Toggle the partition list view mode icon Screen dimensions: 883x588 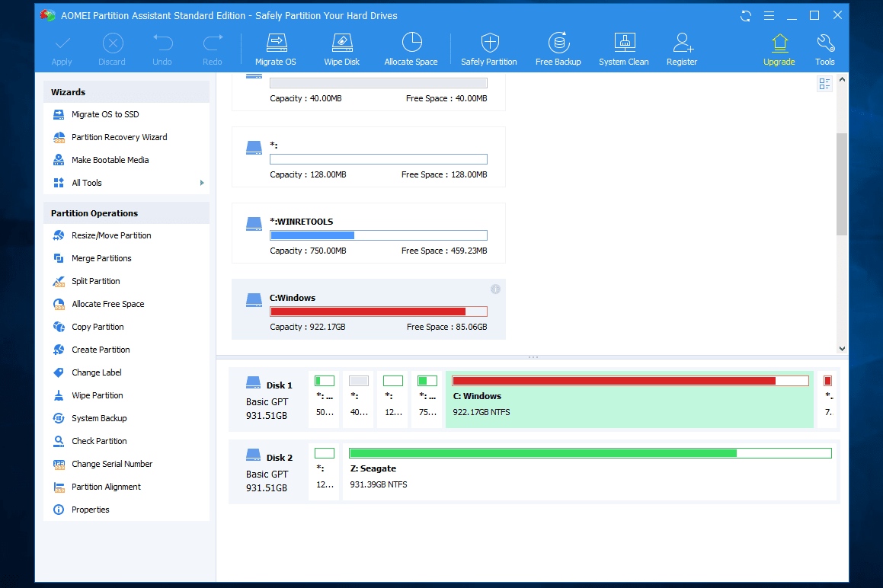click(x=824, y=84)
